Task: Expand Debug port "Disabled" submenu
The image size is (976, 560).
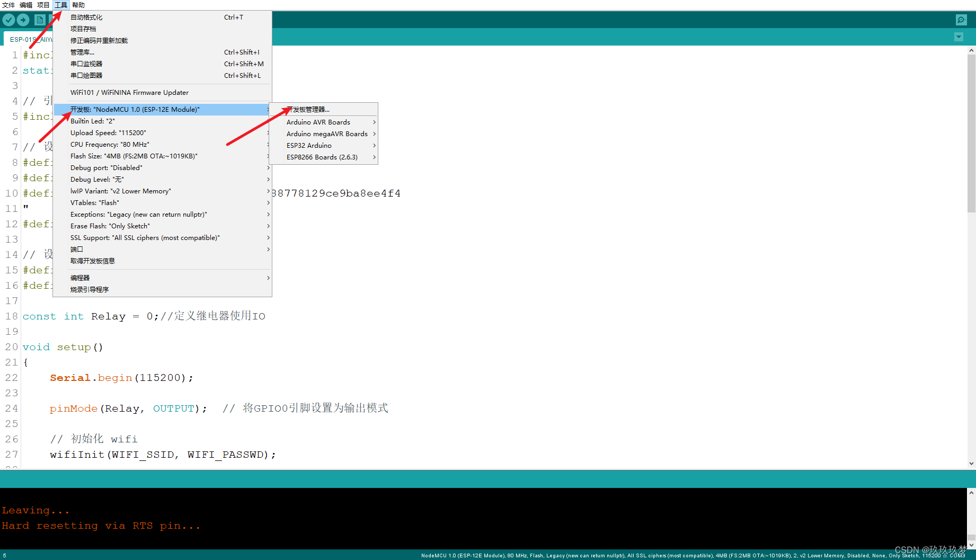Action: (x=162, y=168)
